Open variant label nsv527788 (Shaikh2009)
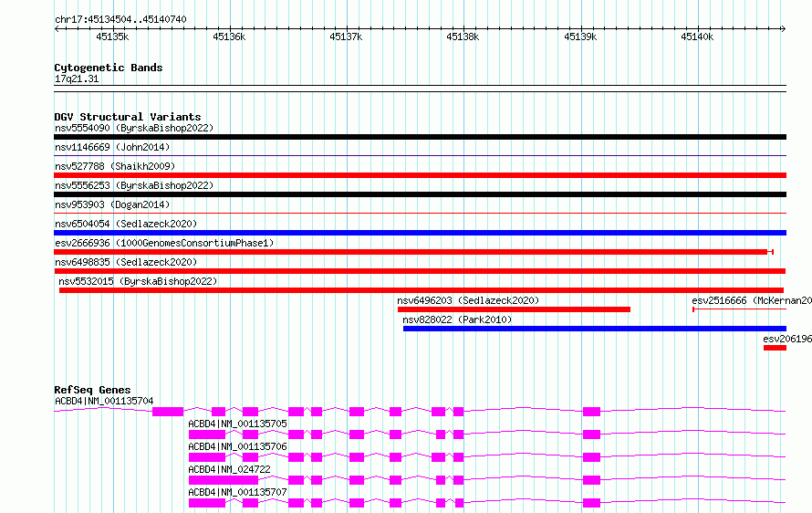 click(115, 166)
